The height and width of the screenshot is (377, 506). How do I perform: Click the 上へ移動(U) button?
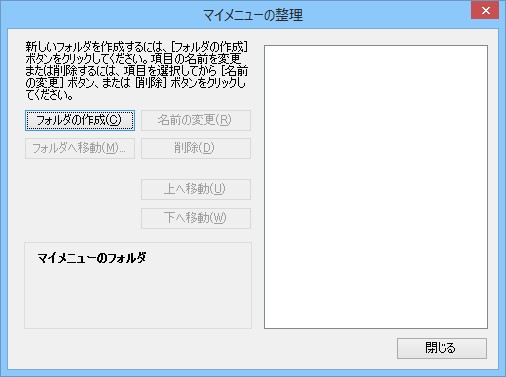tap(196, 189)
